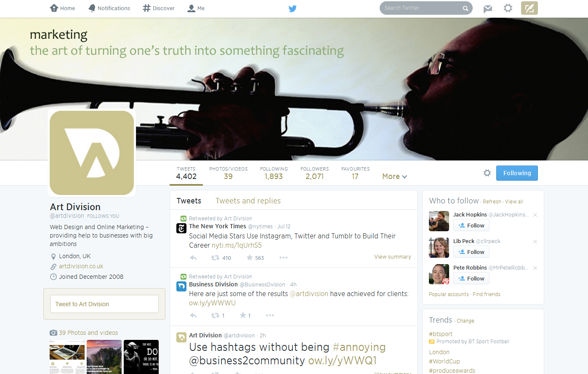
Task: Open more options on Business Division tweet
Action: 270,315
